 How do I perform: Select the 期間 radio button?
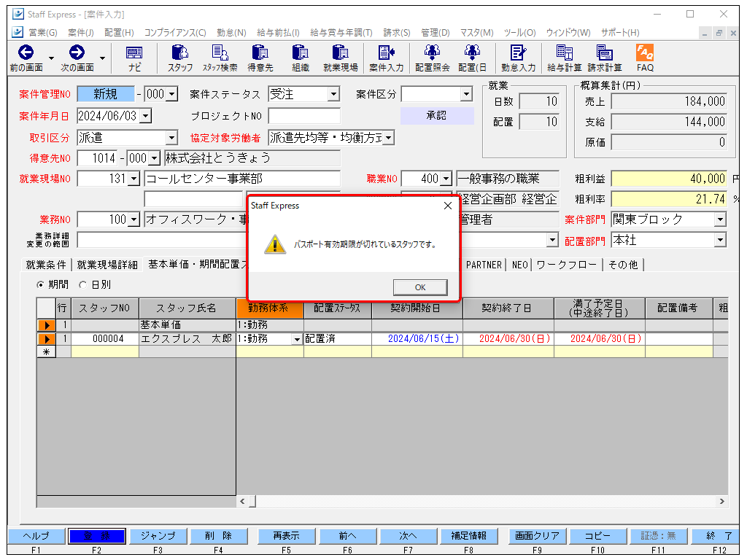coord(41,285)
